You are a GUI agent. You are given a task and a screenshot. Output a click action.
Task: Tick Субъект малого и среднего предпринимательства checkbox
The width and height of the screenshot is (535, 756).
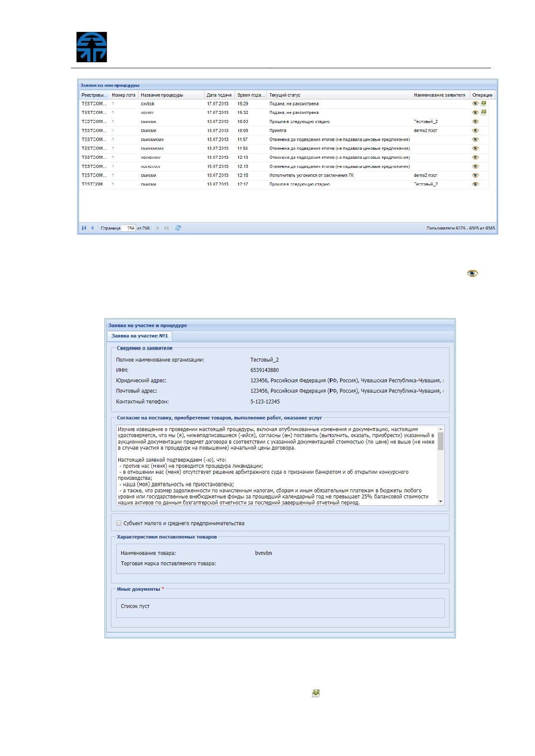coord(119,523)
